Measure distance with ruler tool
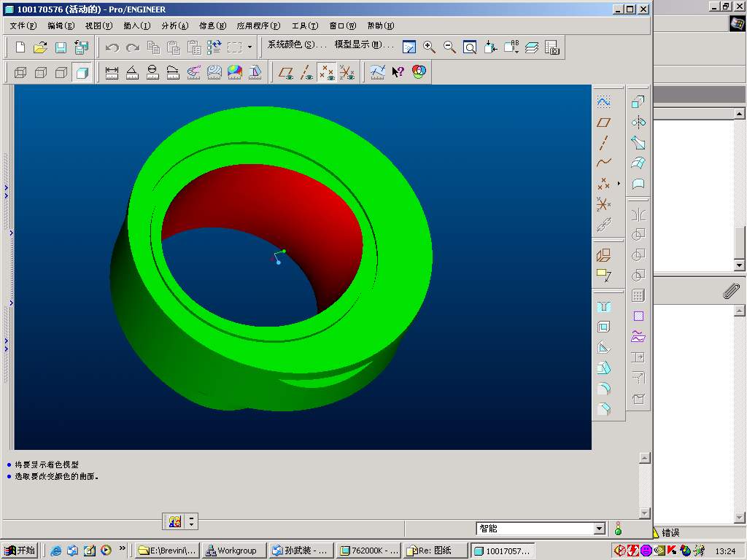 pos(112,72)
